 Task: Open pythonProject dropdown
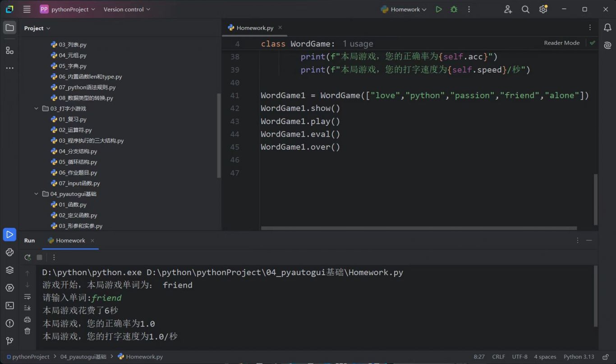(68, 9)
